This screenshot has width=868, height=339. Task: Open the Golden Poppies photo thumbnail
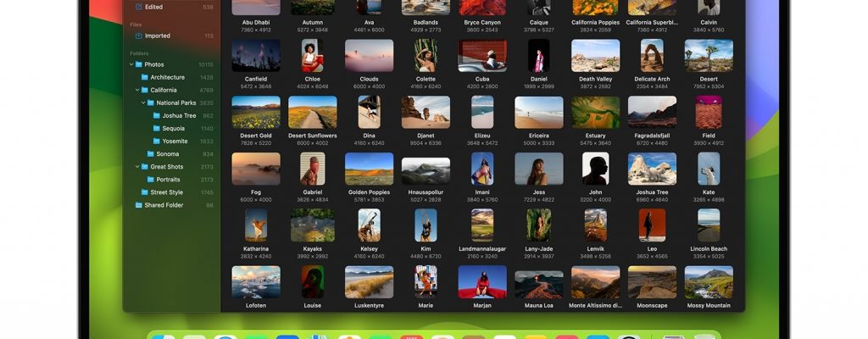pyautogui.click(x=369, y=169)
